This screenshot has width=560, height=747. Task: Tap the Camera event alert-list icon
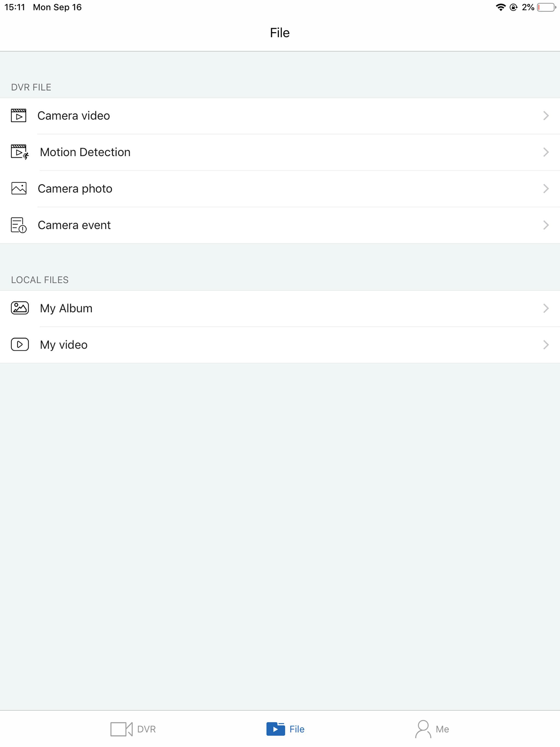click(x=19, y=225)
